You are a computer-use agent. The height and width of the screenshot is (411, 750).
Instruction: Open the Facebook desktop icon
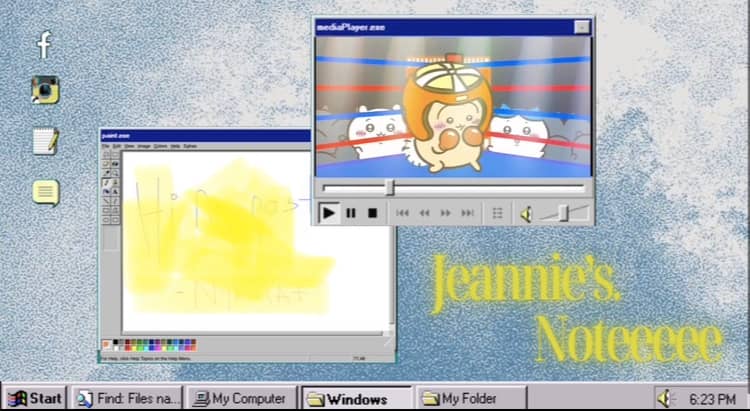(x=44, y=44)
